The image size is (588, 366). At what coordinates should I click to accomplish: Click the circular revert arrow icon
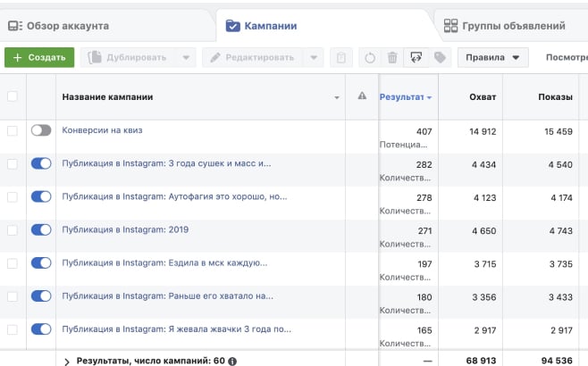[x=371, y=58]
